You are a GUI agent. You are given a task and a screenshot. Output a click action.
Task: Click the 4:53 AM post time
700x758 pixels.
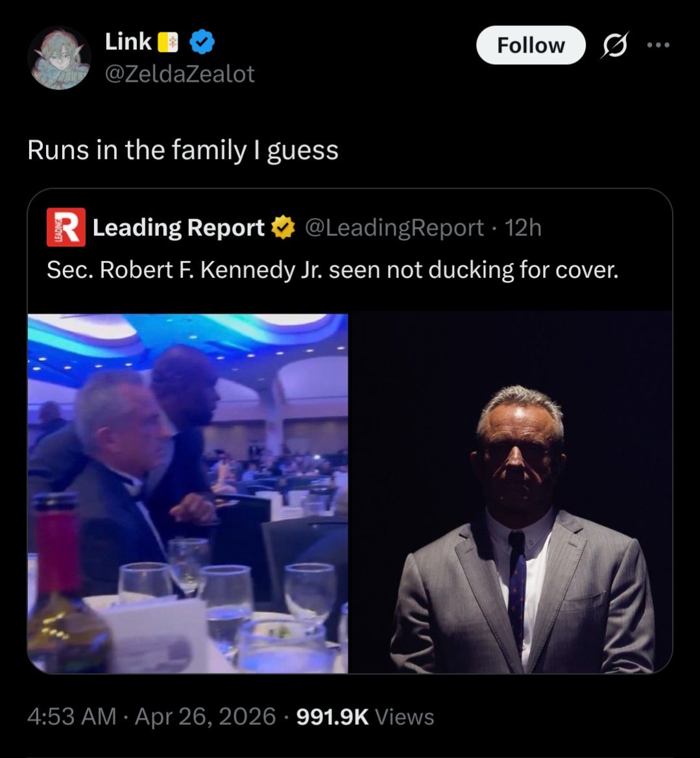[x=72, y=716]
